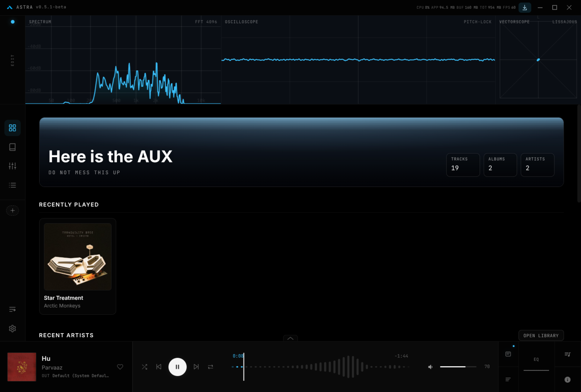Image resolution: width=581 pixels, height=392 pixels.
Task: Click the ARTISTS 2 stat card
Action: click(537, 165)
